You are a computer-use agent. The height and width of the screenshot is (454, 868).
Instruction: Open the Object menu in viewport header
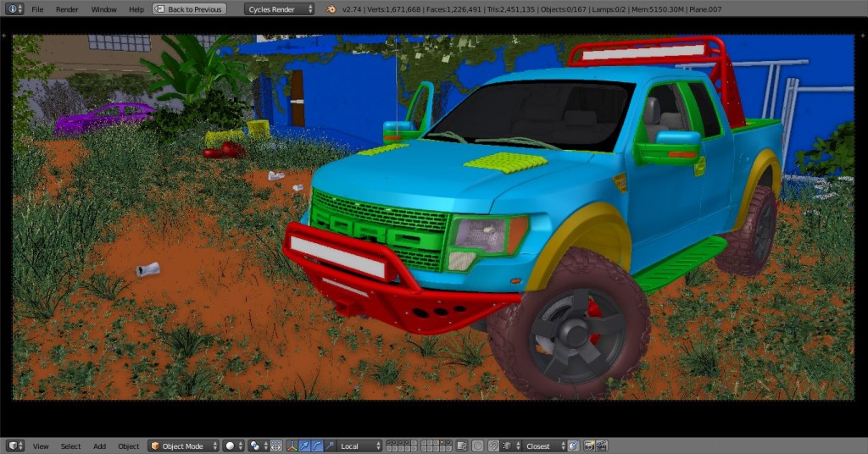tap(129, 446)
